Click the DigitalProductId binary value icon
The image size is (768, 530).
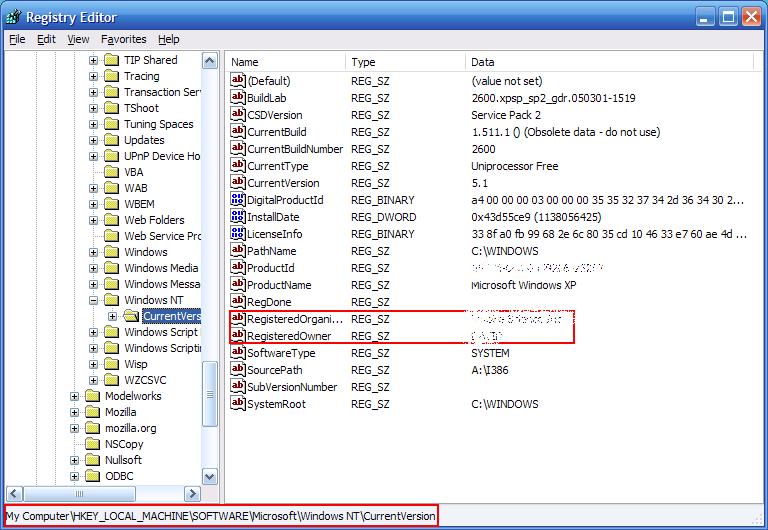coord(238,199)
